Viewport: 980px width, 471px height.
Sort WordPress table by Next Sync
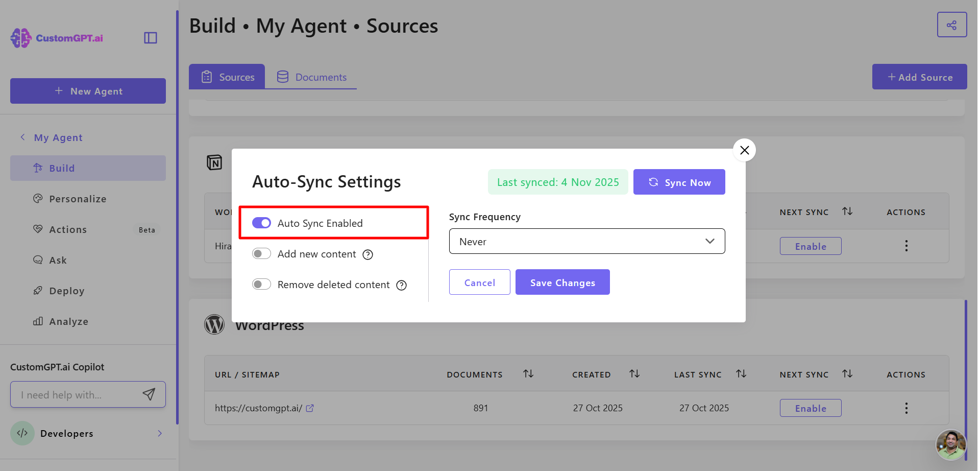847,374
